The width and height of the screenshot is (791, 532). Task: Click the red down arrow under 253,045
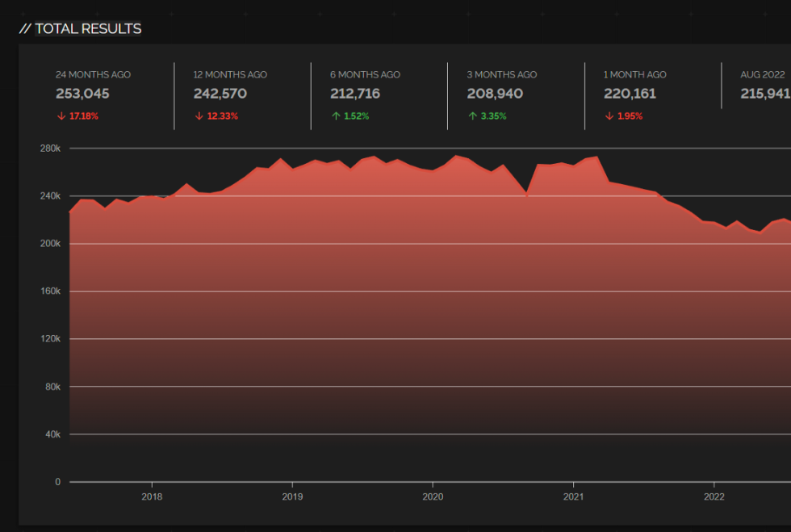61,115
